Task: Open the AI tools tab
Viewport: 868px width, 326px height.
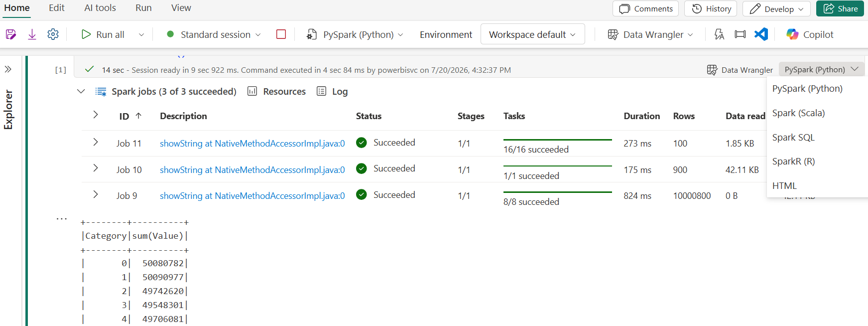Action: click(x=100, y=8)
